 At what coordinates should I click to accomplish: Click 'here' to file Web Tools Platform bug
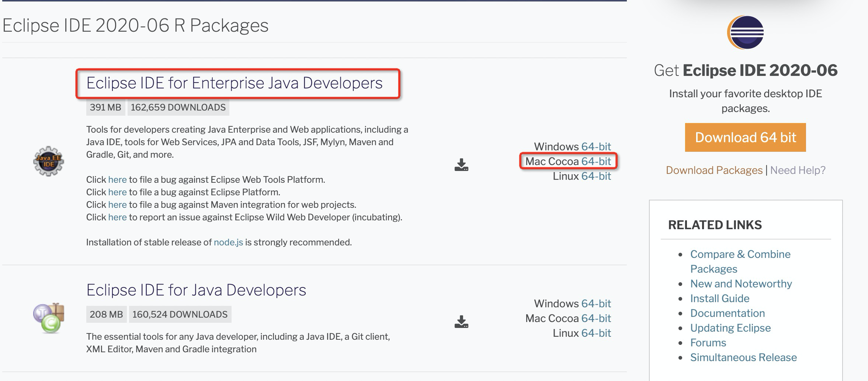(x=117, y=179)
